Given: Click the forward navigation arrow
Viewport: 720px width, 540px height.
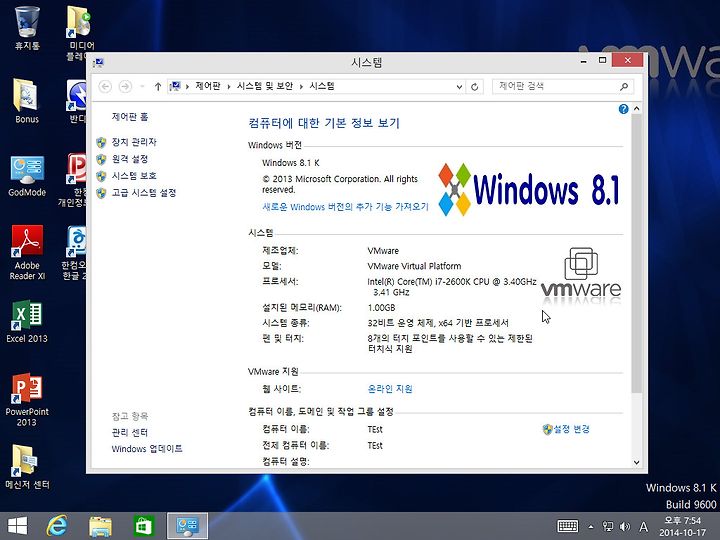Looking at the screenshot, I should pyautogui.click(x=125, y=86).
